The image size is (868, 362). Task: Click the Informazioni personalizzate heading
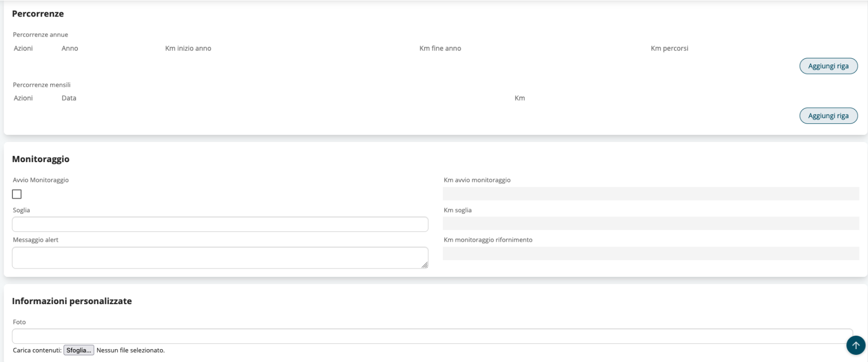(72, 301)
